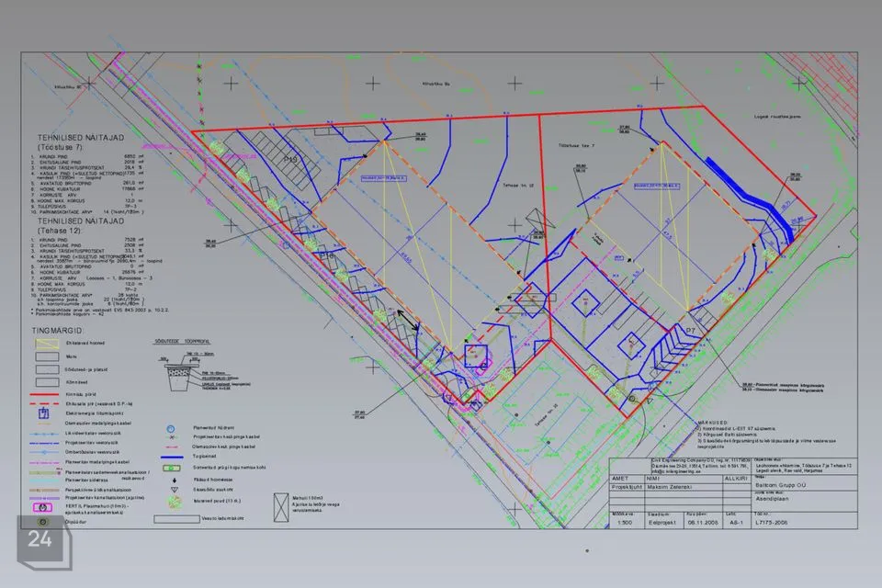Click the 'TINGMÄRGID' legend heading

(57, 331)
